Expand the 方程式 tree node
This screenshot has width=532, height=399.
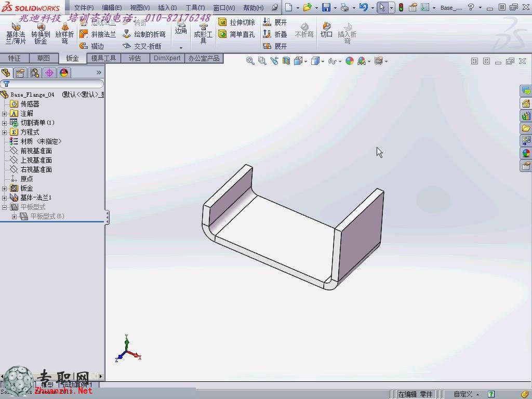(x=4, y=132)
